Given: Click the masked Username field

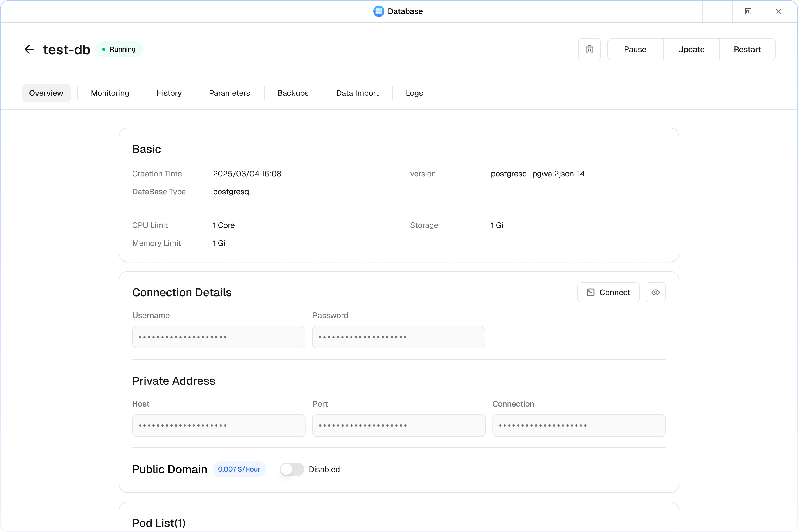Looking at the screenshot, I should coord(219,337).
